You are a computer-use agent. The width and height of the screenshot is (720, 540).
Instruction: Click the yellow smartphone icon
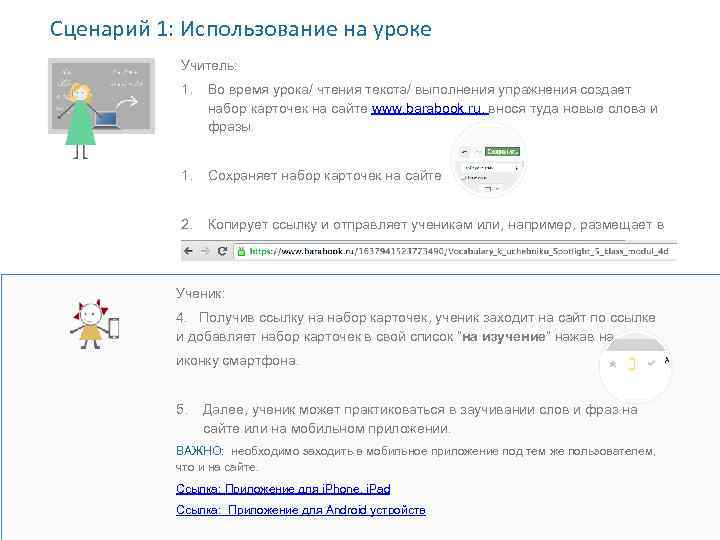(632, 364)
